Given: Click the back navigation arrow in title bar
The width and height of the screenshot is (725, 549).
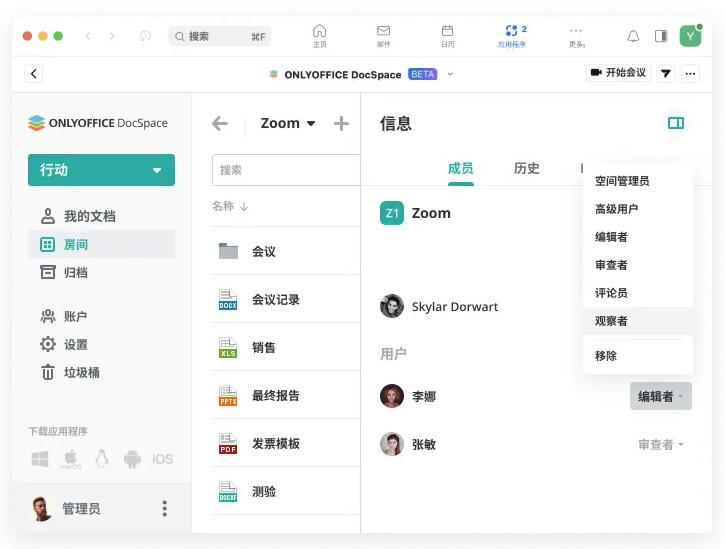Looking at the screenshot, I should [87, 36].
